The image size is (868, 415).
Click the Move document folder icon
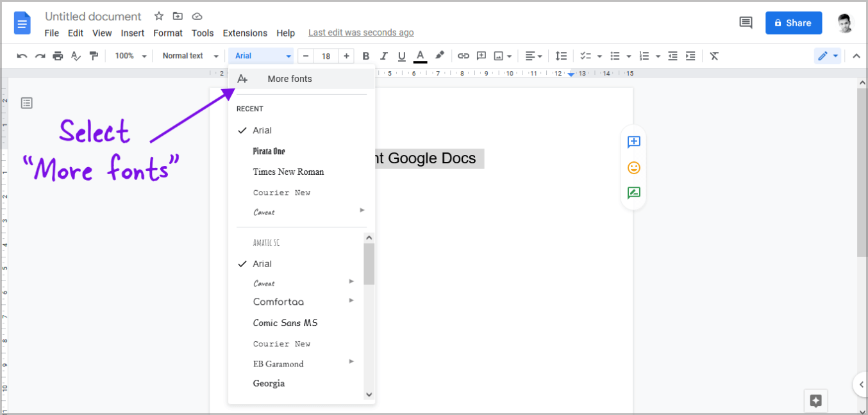pyautogui.click(x=178, y=16)
